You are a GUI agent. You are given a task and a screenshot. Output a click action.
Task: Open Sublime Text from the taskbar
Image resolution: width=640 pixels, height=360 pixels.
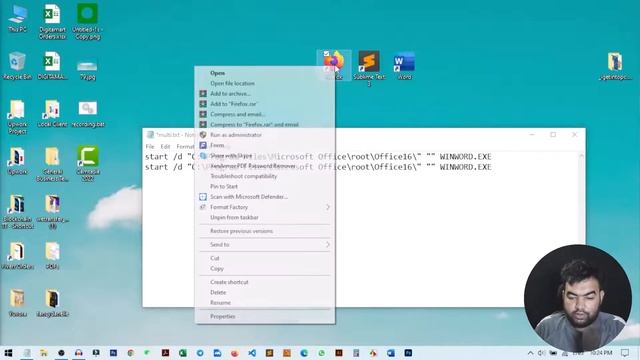pos(269,353)
